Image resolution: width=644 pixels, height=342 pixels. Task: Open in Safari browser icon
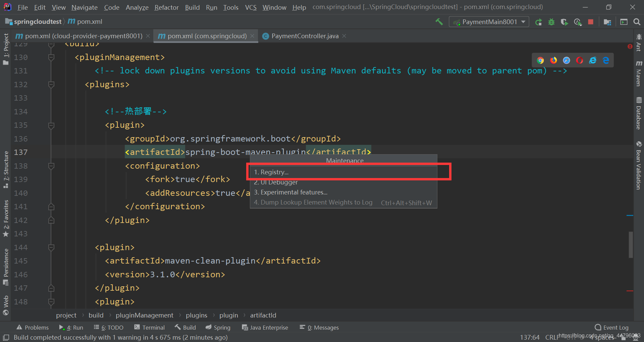[x=567, y=60]
